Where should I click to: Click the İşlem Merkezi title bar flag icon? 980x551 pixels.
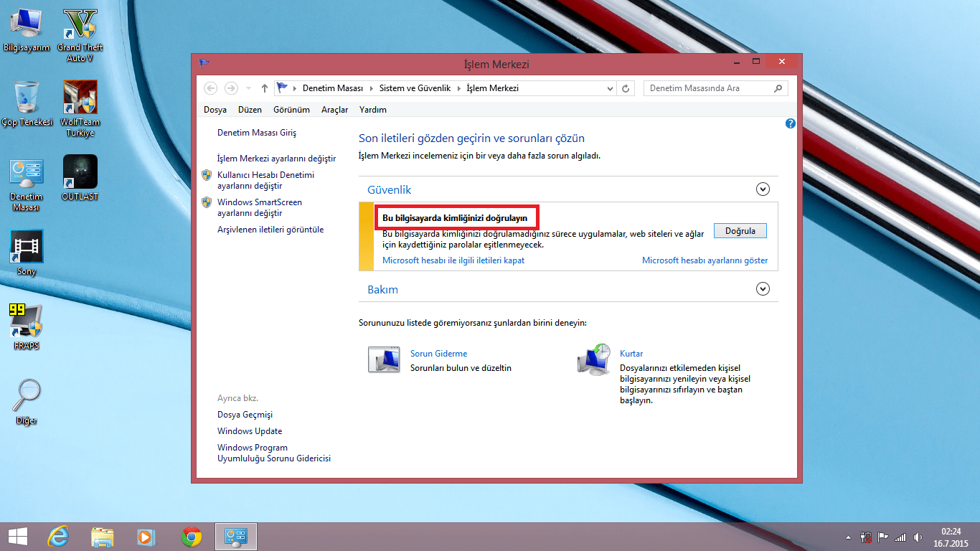pyautogui.click(x=204, y=62)
